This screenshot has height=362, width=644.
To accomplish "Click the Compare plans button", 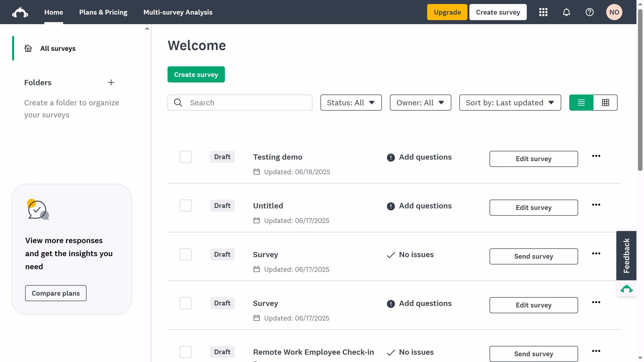I will click(56, 293).
